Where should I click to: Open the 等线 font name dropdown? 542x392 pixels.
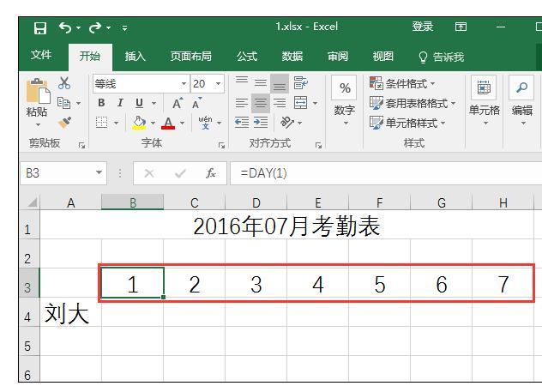pos(184,84)
